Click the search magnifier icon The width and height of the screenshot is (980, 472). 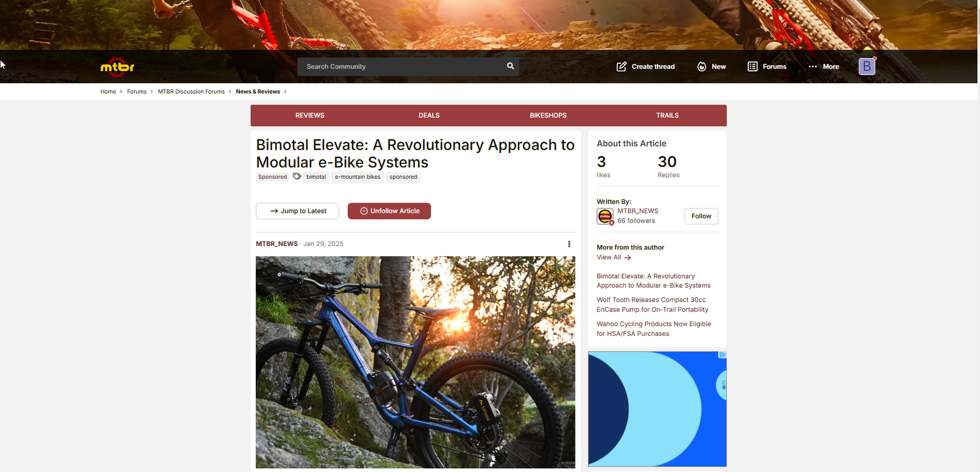click(x=510, y=66)
